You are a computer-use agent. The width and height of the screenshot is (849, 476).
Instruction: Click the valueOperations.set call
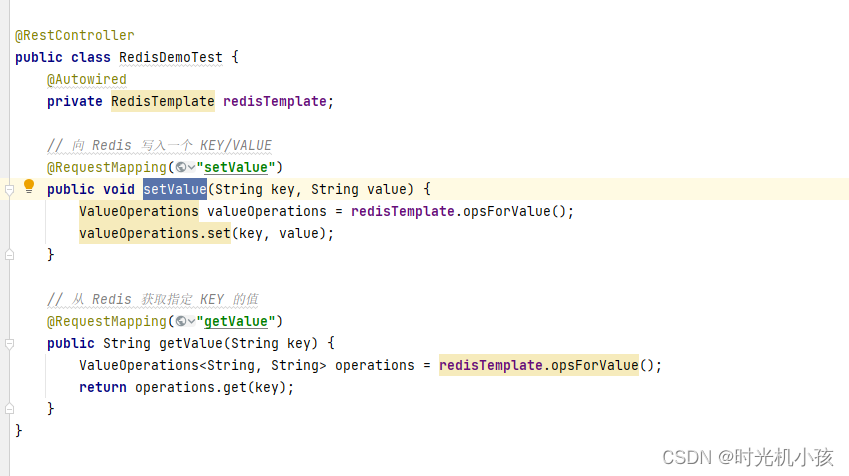(155, 233)
